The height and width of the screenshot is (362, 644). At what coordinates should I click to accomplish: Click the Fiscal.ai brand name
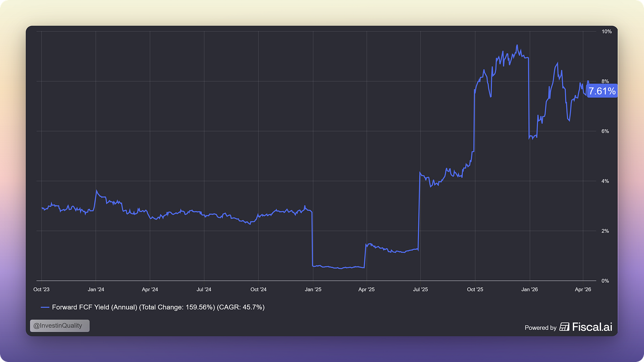(x=592, y=327)
